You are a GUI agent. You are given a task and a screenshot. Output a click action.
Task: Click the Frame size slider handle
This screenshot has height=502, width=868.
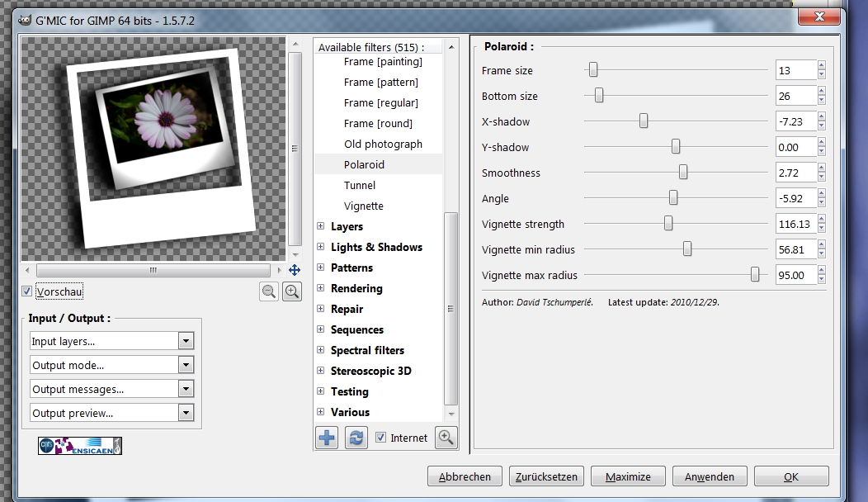click(x=593, y=70)
